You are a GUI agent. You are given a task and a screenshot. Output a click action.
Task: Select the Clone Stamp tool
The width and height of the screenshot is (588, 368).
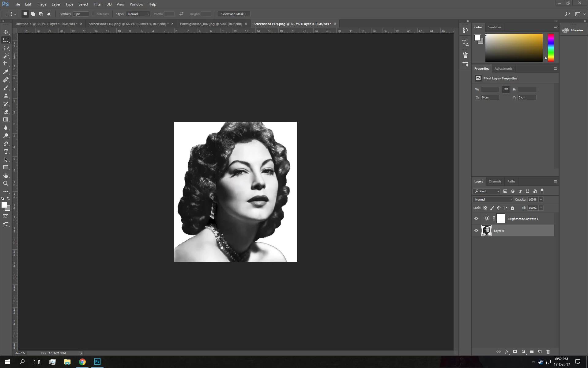pyautogui.click(x=6, y=96)
